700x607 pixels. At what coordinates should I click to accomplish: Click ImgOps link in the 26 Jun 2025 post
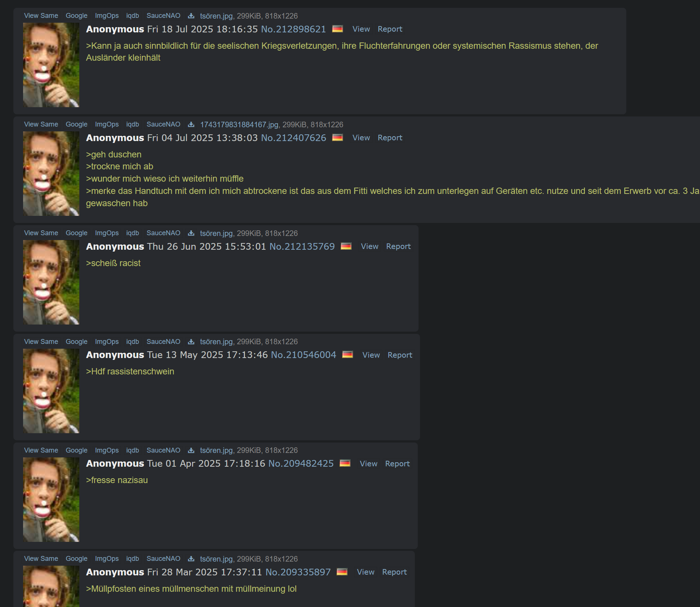click(x=107, y=233)
